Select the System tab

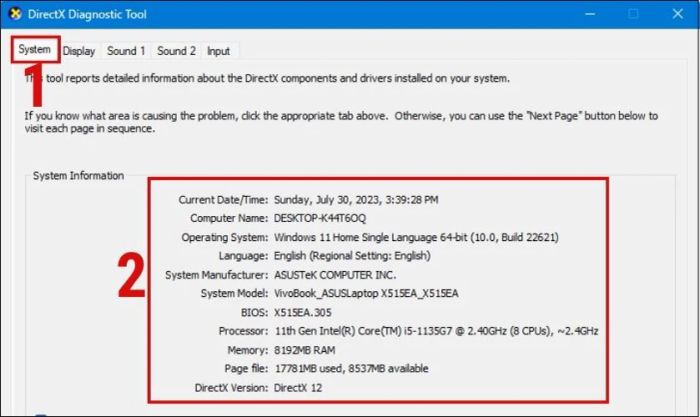34,50
